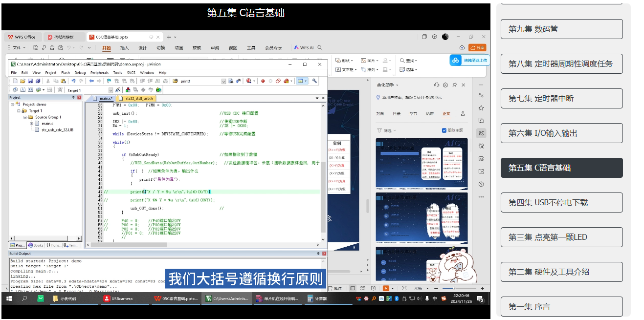The width and height of the screenshot is (644, 320).
Task: Open printf find combo box dropdown
Action: click(224, 81)
